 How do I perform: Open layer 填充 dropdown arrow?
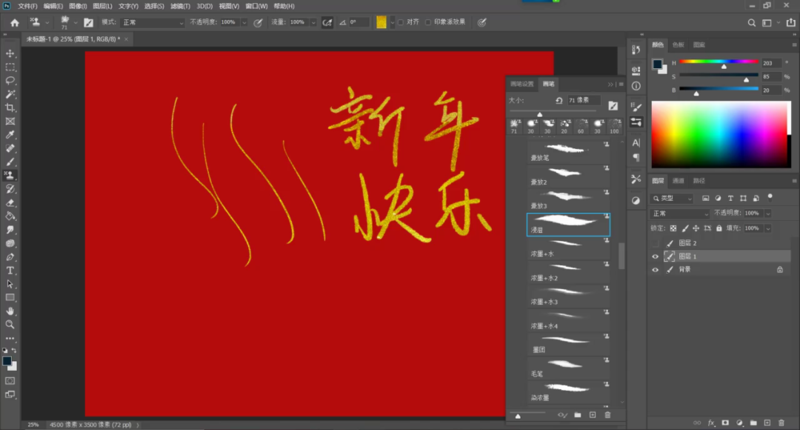tap(767, 228)
